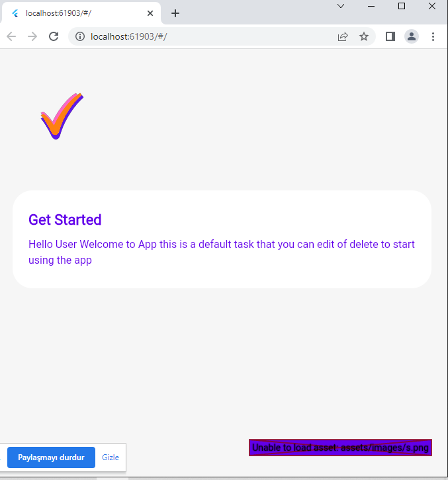This screenshot has width=448, height=480.
Task: View site information icon in address bar
Action: 80,36
